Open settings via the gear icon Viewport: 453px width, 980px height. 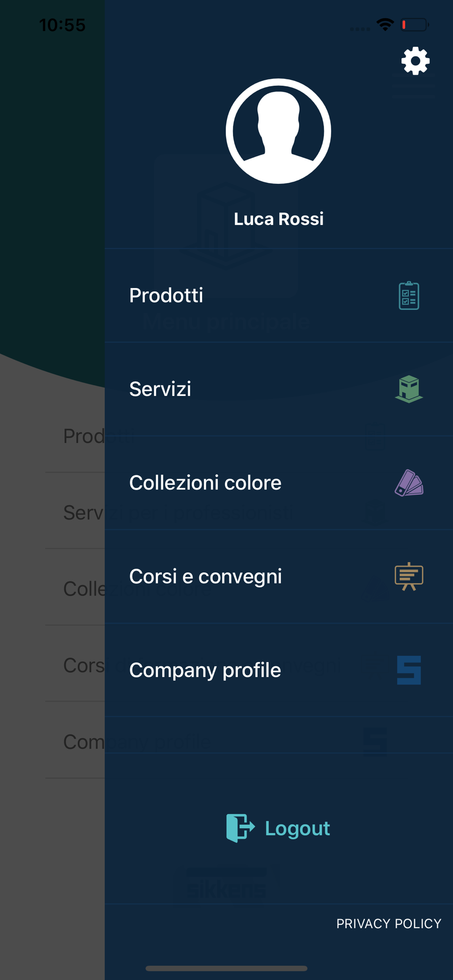(415, 61)
